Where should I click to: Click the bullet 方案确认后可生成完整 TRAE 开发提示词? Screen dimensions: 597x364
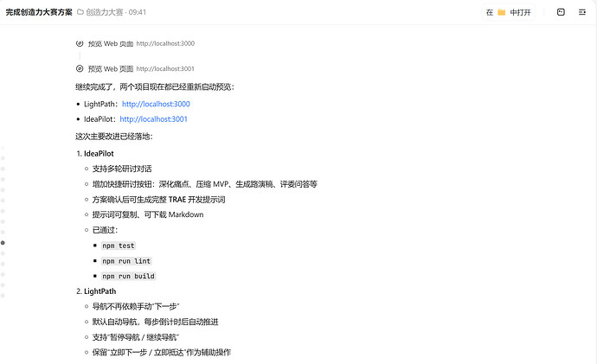[x=158, y=200]
